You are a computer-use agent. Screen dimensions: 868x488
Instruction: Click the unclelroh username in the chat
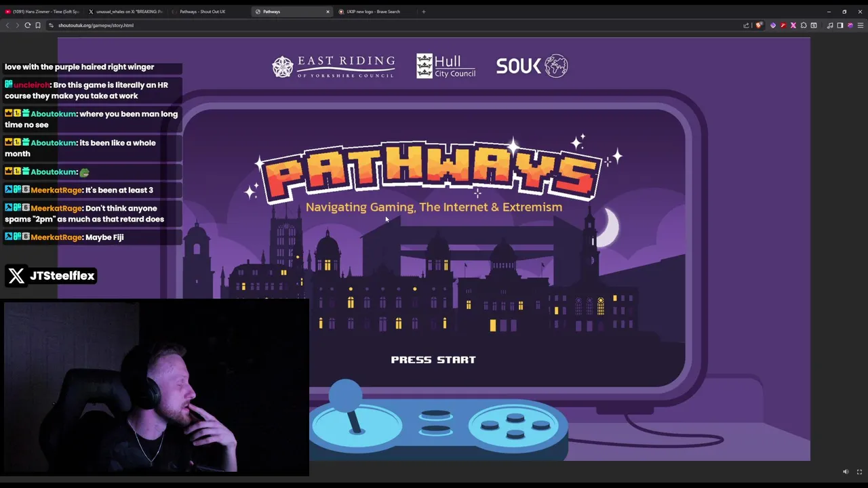click(x=31, y=85)
